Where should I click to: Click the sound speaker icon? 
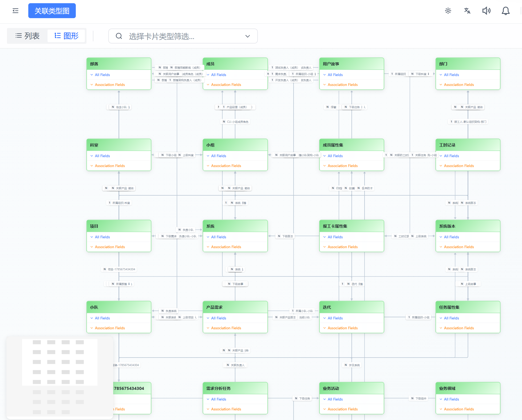tap(487, 11)
